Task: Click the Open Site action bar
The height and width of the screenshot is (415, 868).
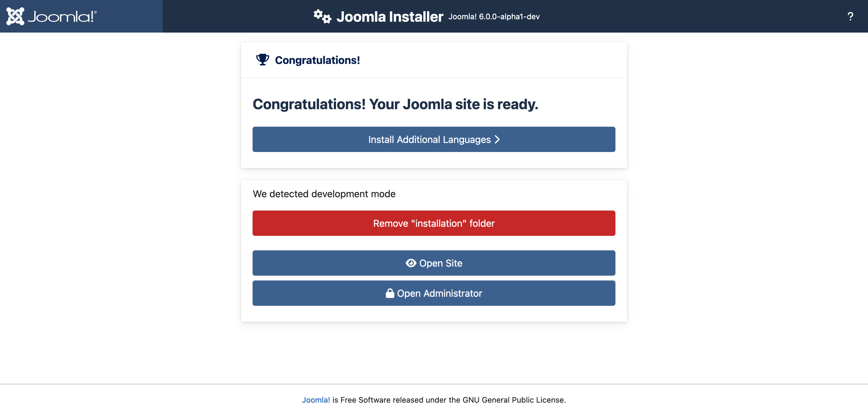Action: click(x=434, y=263)
